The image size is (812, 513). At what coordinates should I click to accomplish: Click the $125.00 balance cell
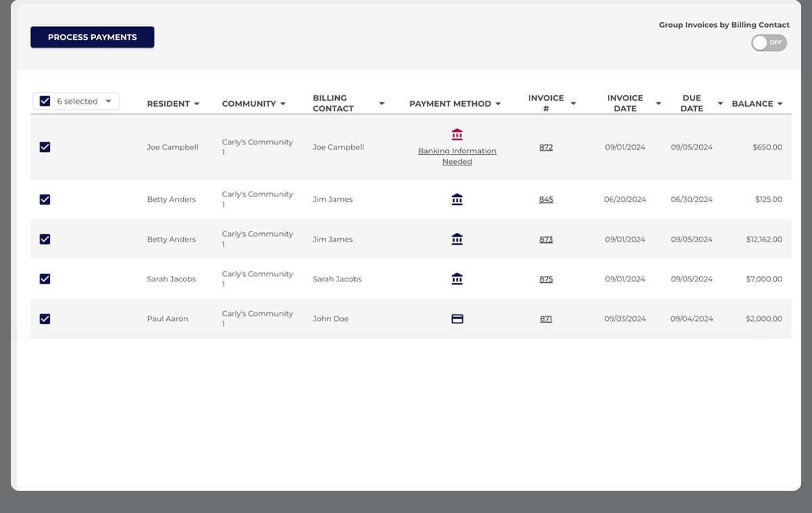[769, 199]
